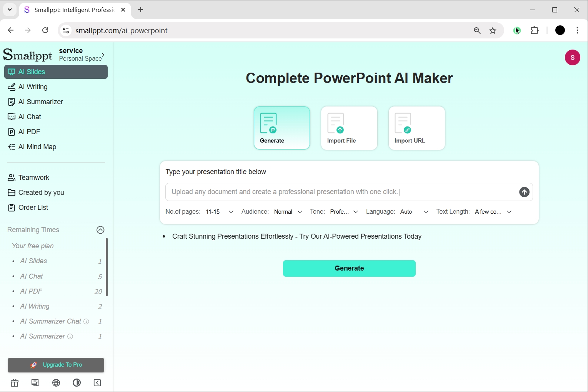Toggle dark/light theme icon
Screen dimensions: 588x392
click(77, 383)
